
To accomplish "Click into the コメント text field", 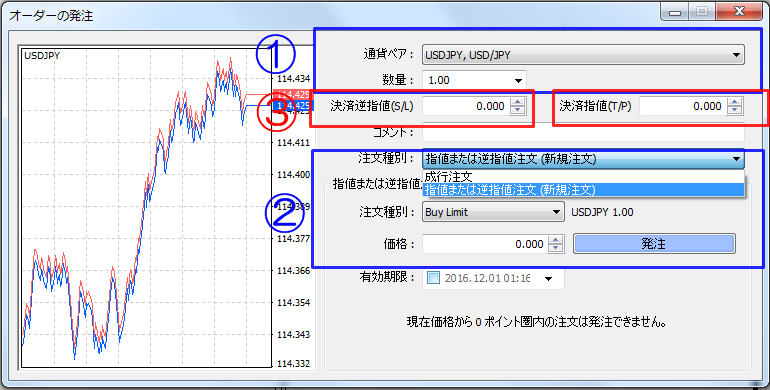I will coord(583,133).
